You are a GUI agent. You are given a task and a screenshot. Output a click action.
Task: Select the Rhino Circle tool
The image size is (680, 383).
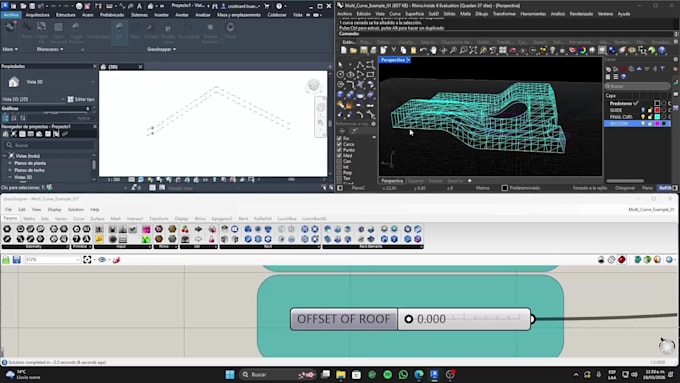[340, 75]
